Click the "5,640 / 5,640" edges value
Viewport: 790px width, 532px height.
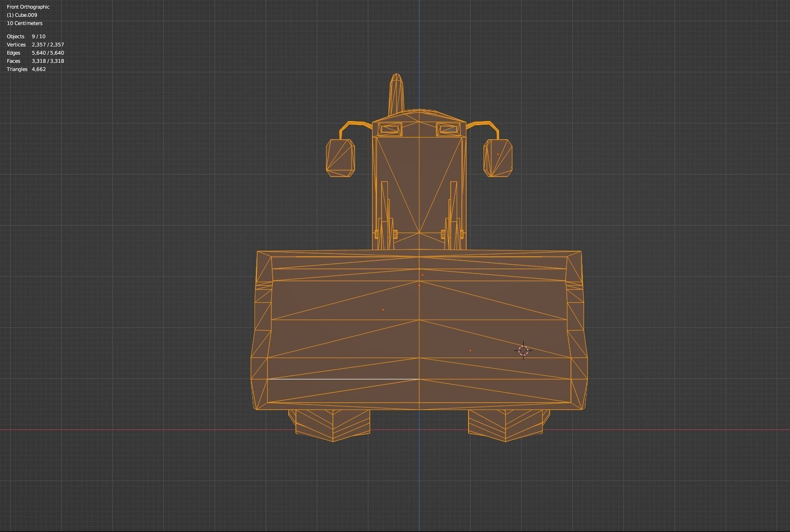[48, 53]
